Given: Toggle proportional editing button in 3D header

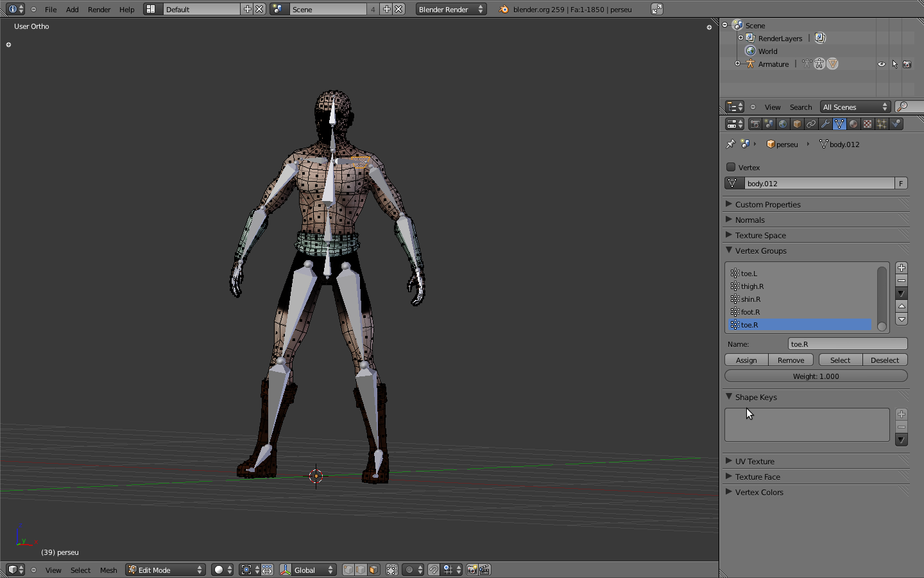Looking at the screenshot, I should (409, 570).
